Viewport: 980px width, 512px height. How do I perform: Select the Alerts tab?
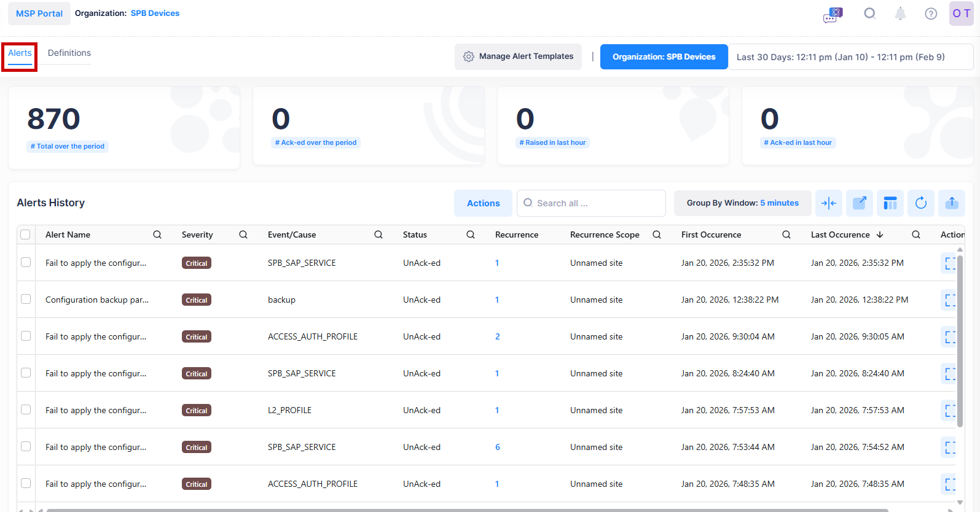[20, 53]
